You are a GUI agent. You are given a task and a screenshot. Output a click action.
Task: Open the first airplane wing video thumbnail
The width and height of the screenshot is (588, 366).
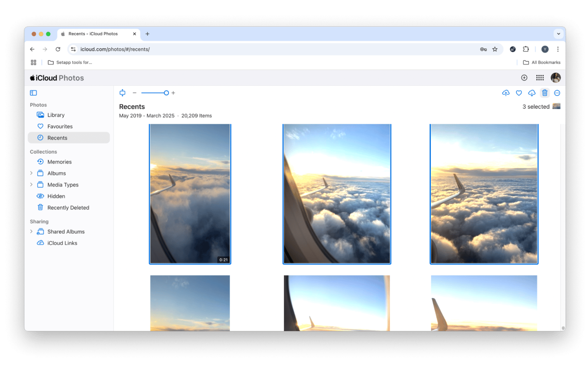click(x=190, y=194)
